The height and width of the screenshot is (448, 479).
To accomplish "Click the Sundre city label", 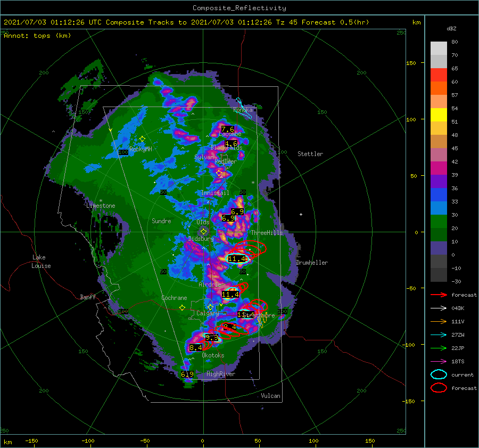I will (x=161, y=221).
